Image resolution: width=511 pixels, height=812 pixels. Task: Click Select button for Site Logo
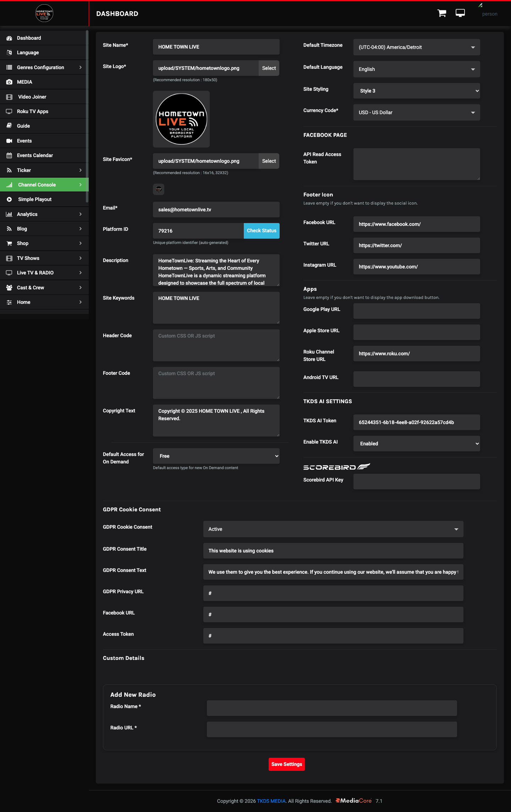(269, 68)
